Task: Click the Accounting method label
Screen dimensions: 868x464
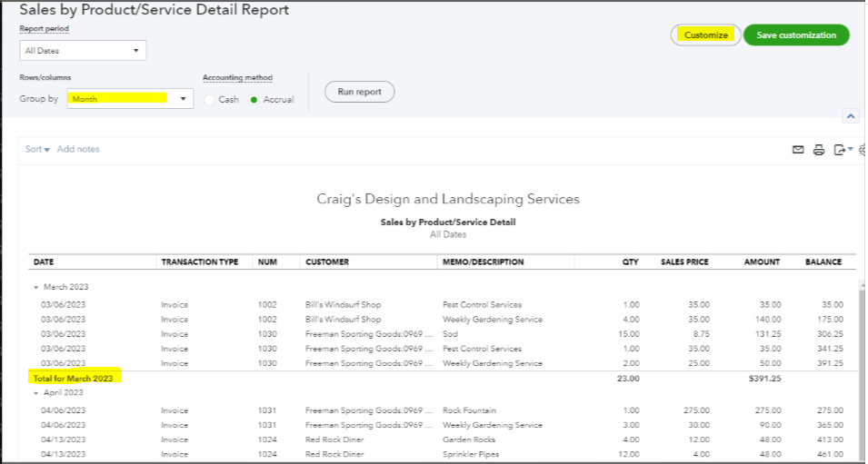Action: pos(237,78)
